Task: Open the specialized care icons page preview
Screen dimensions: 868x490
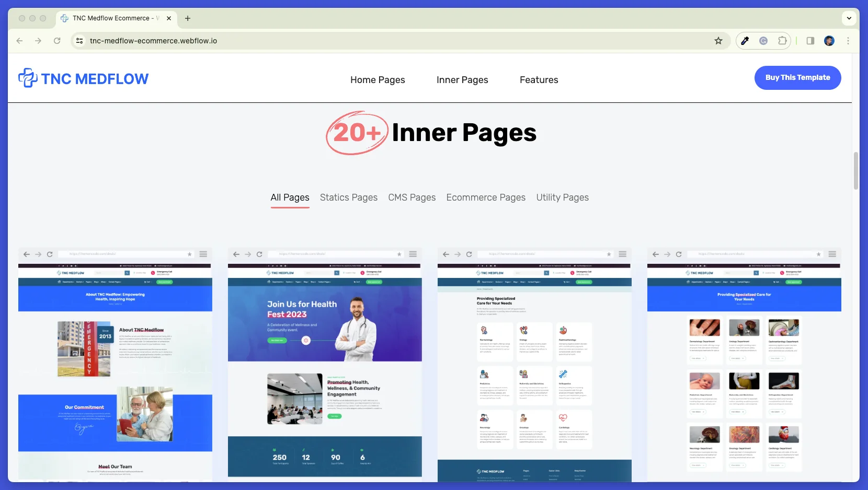Action: point(534,364)
